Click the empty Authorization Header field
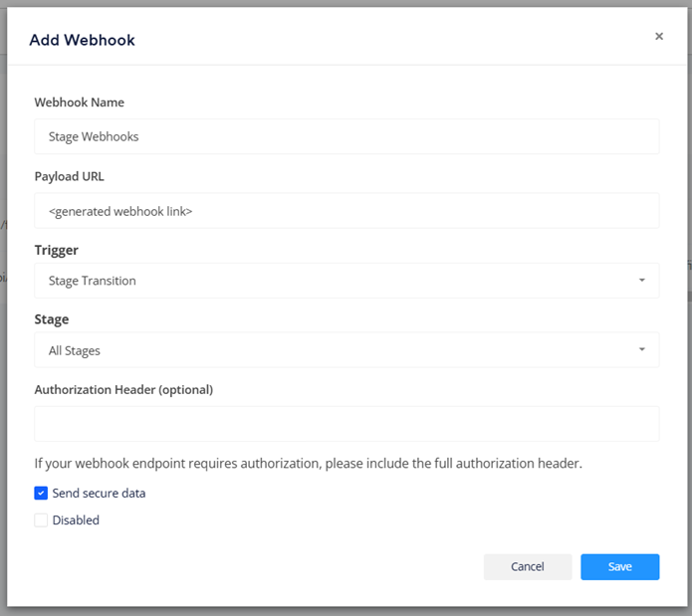Image resolution: width=692 pixels, height=616 pixels. [x=346, y=424]
